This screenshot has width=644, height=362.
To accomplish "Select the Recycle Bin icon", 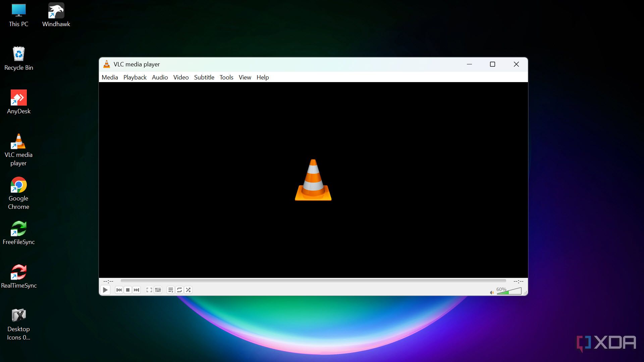I will pyautogui.click(x=19, y=59).
